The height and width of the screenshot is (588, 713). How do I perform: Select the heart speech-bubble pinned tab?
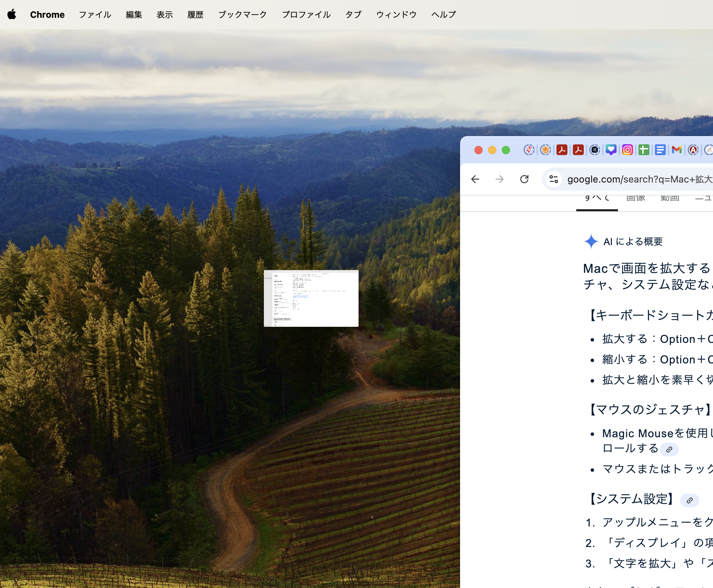coord(611,150)
